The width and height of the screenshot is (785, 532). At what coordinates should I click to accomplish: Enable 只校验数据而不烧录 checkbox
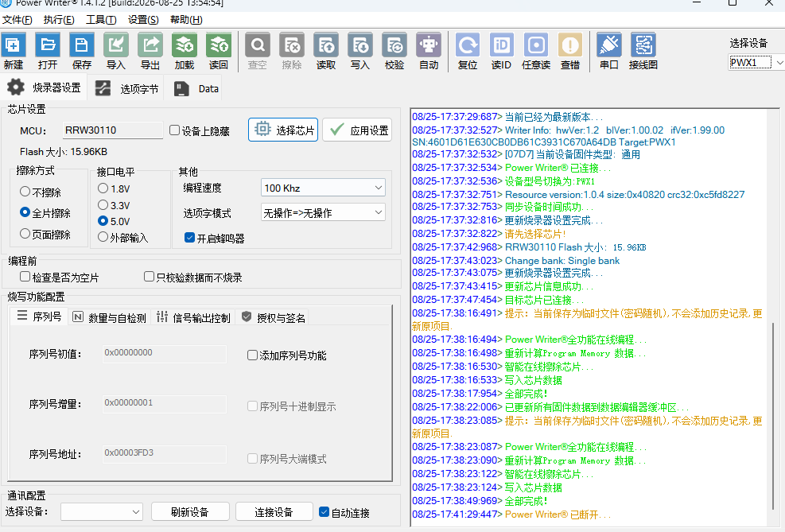150,277
